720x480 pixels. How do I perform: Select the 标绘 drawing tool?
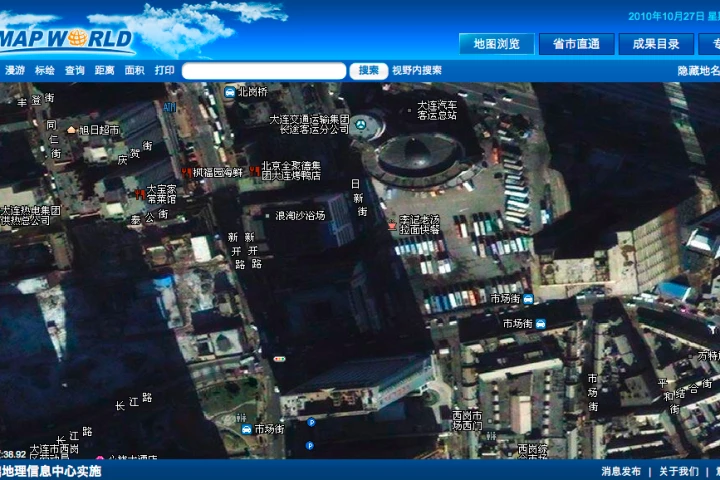coord(45,70)
